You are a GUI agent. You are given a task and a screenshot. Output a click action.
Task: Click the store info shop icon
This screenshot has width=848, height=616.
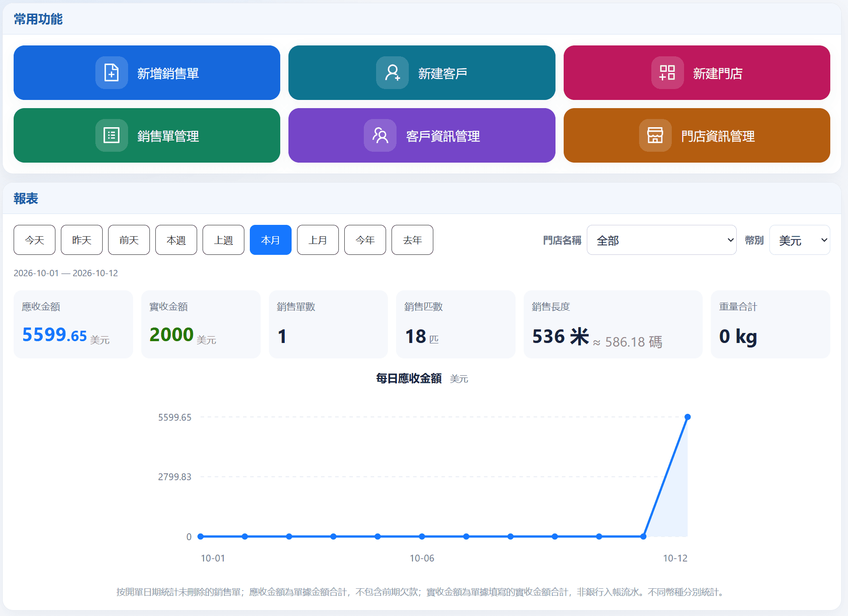(x=655, y=135)
